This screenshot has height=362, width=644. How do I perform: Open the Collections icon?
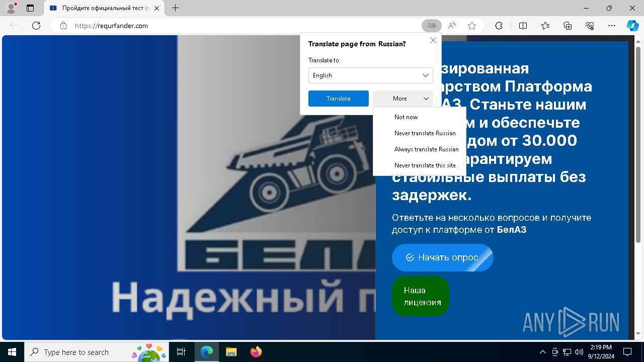[568, 26]
